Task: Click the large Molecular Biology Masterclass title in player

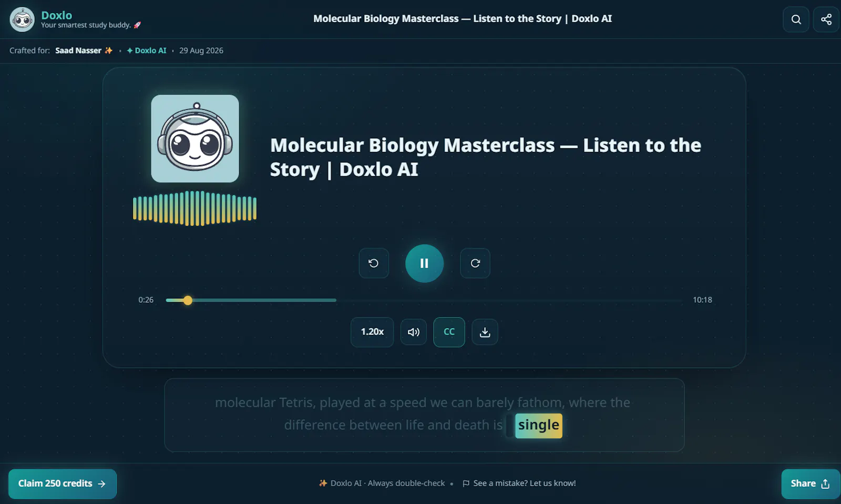Action: (x=485, y=157)
